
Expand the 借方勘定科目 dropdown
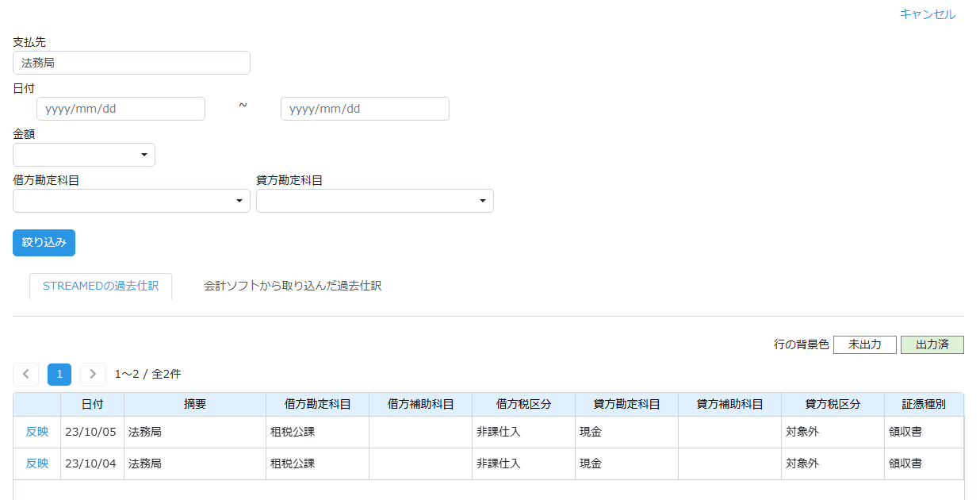coord(132,201)
